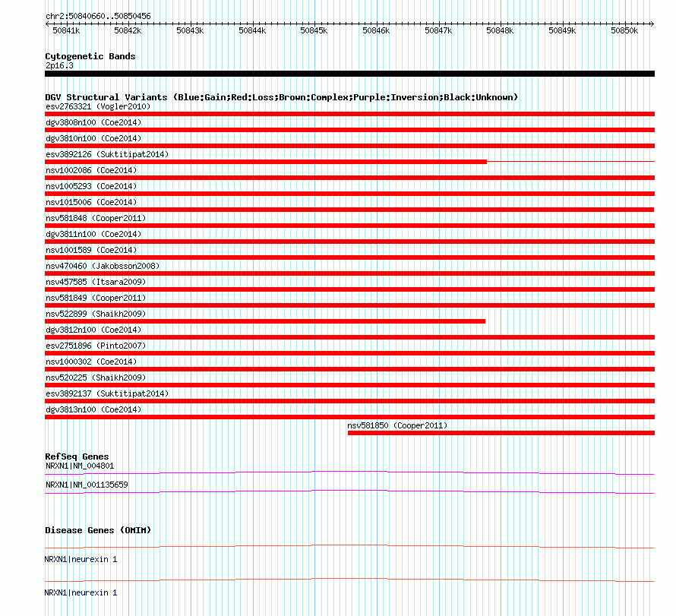The height and width of the screenshot is (616, 676).
Task: Click the red bar under esv2763321
Action: pos(349,114)
